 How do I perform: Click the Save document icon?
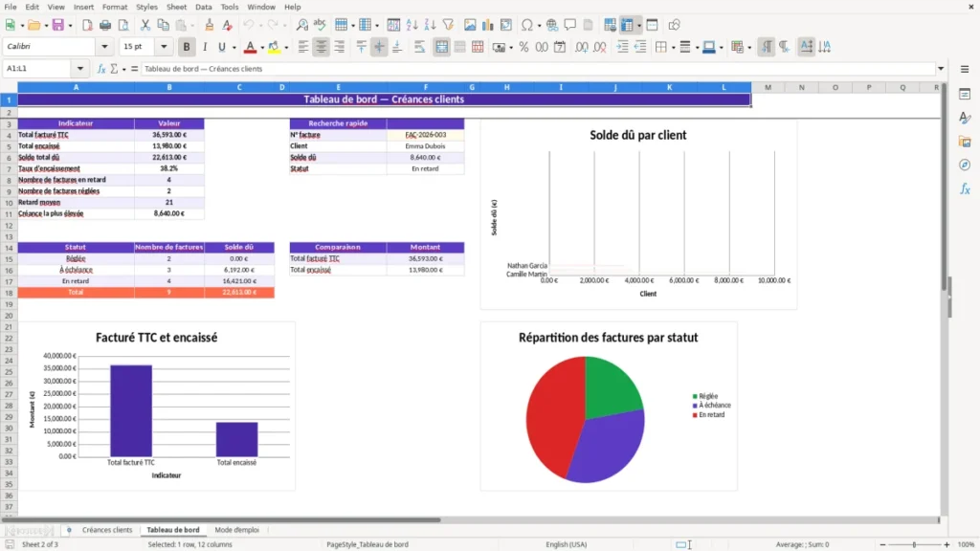(57, 25)
